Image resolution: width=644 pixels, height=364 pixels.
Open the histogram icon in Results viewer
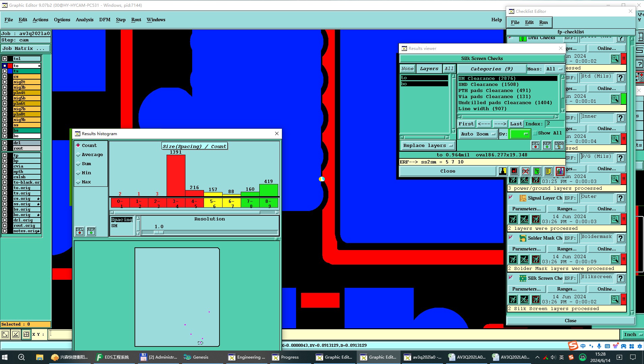click(560, 171)
